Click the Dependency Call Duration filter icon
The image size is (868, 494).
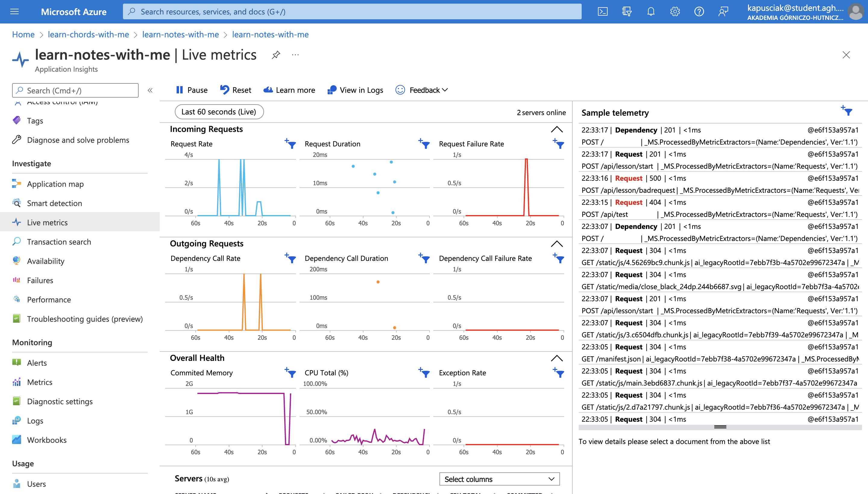coord(424,258)
